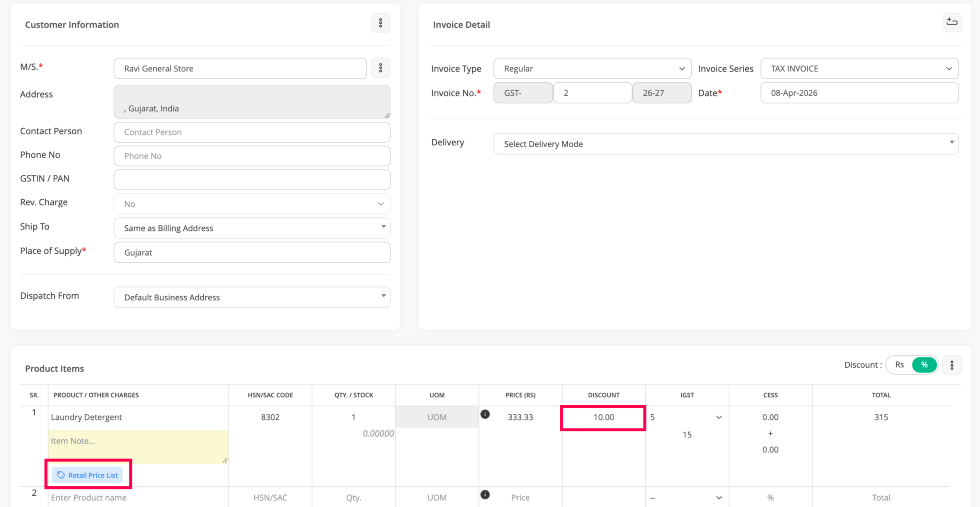This screenshot has width=980, height=507.
Task: Click the Invoice Detail add-field icon
Action: click(x=952, y=22)
